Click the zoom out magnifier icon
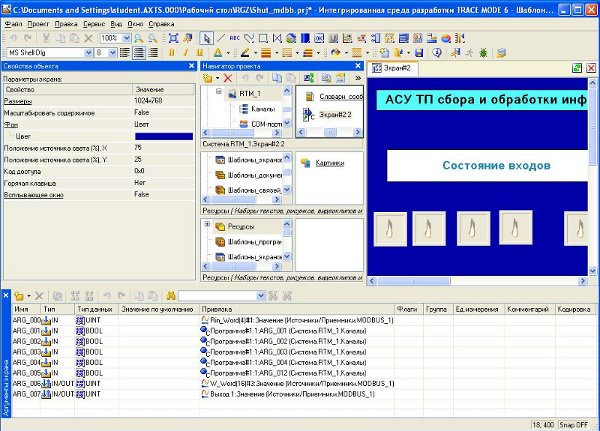Viewport: 600px width, 431px height. pos(152,38)
